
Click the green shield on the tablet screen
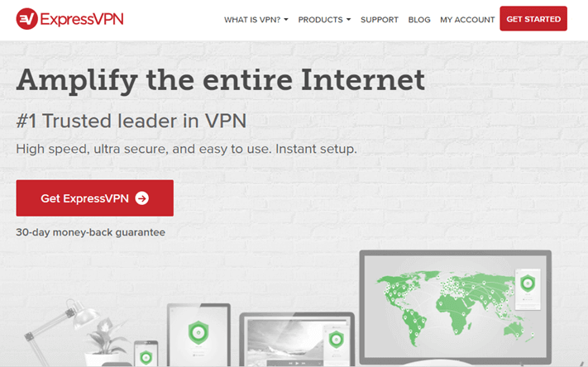(198, 332)
